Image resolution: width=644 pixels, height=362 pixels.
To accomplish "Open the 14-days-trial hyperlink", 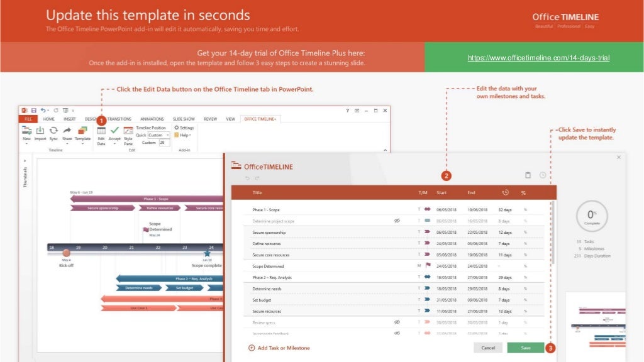I will pos(538,58).
